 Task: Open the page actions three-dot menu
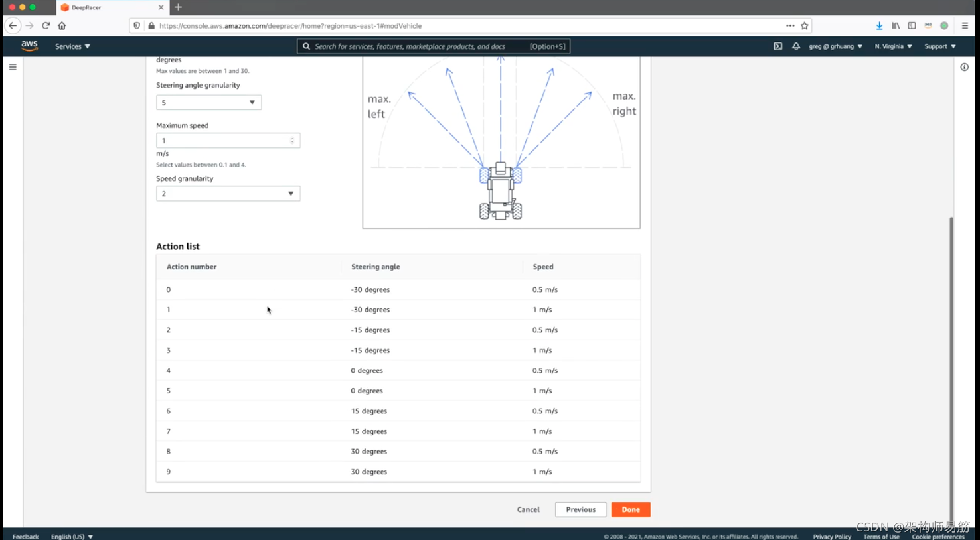[x=790, y=25]
